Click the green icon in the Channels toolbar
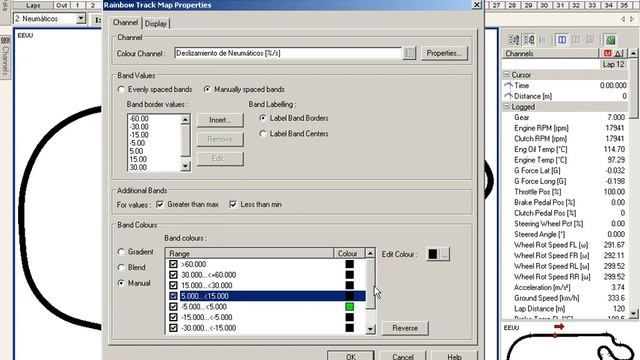The width and height of the screenshot is (640, 360). pos(610,40)
